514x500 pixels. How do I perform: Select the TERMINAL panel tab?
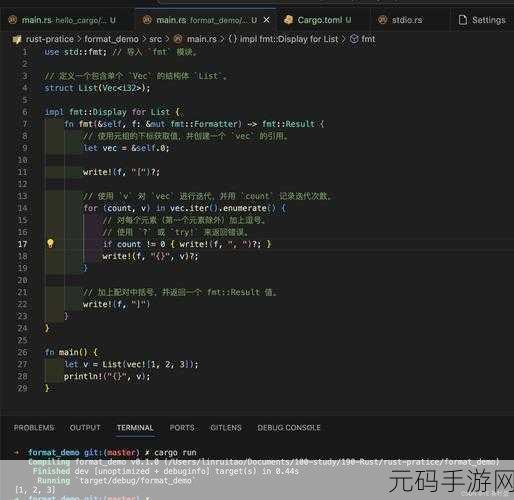coord(135,428)
